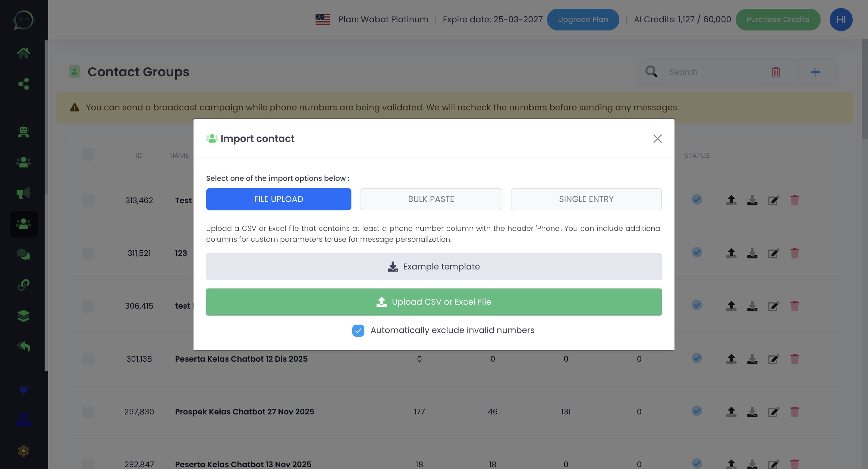Open the Layers stack icon in sidebar
Image resolution: width=868 pixels, height=469 pixels.
tap(24, 316)
